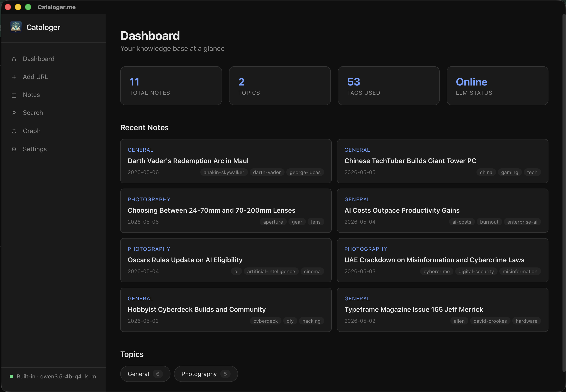
Task: Click the hexagon Graph icon
Action: (14, 131)
